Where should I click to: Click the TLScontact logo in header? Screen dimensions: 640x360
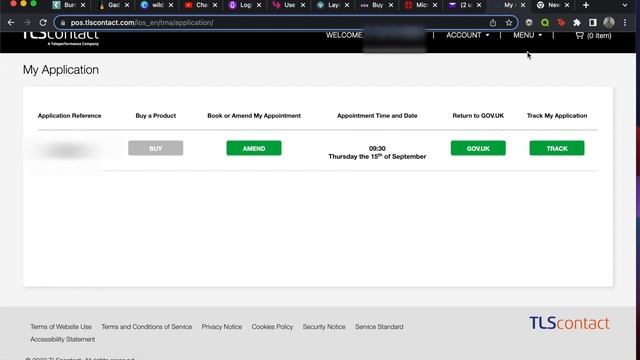[60, 38]
